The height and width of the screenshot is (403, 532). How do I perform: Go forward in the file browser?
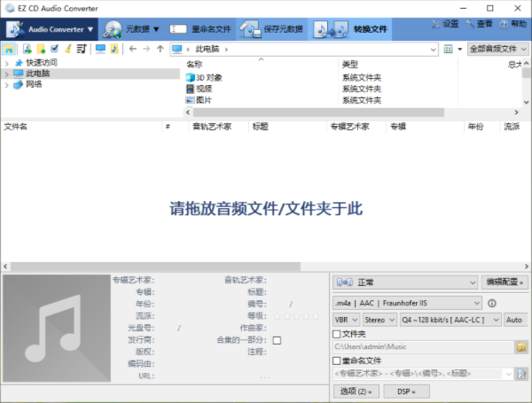tap(146, 49)
